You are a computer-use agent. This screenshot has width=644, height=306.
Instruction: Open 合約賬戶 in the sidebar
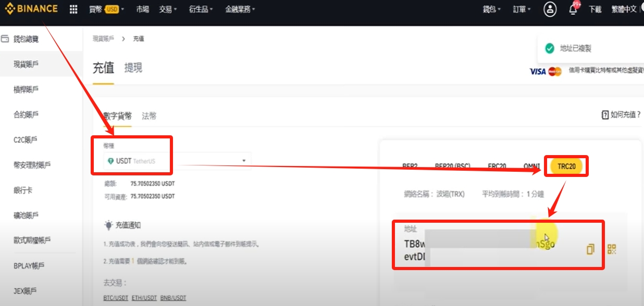pos(26,114)
